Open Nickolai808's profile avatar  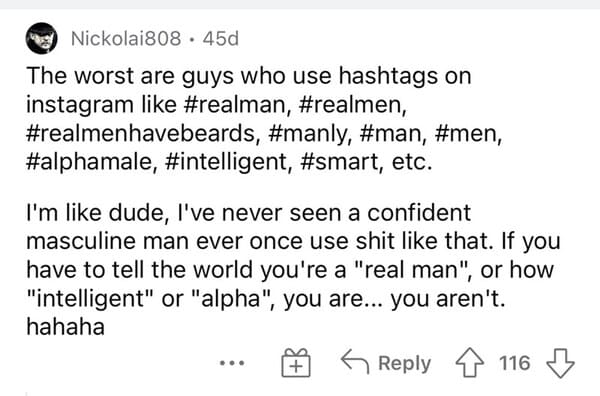[41, 38]
